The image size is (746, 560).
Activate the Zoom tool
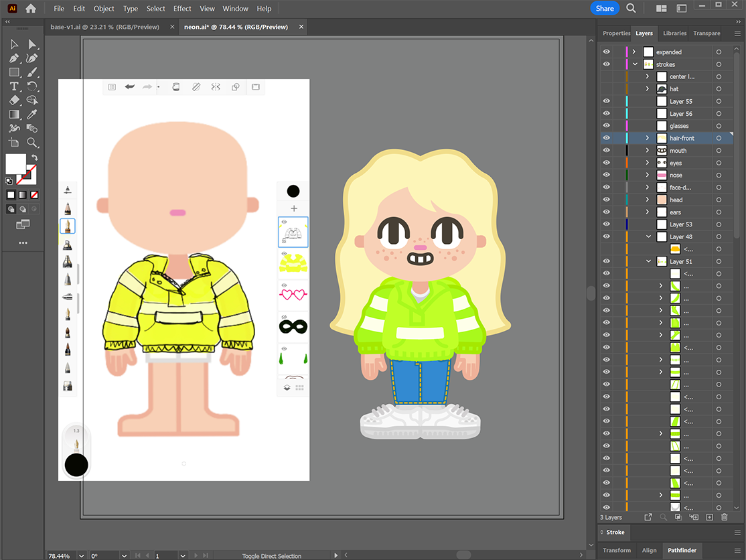[x=32, y=142]
